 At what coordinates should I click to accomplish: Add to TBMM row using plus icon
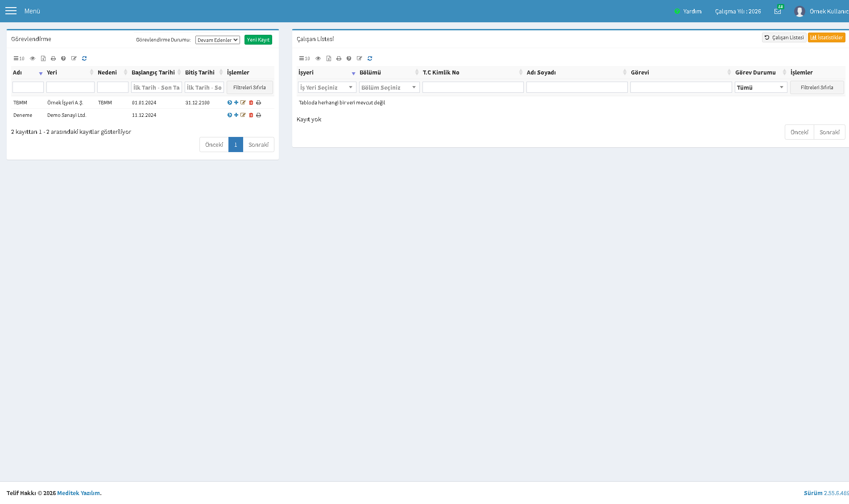236,103
